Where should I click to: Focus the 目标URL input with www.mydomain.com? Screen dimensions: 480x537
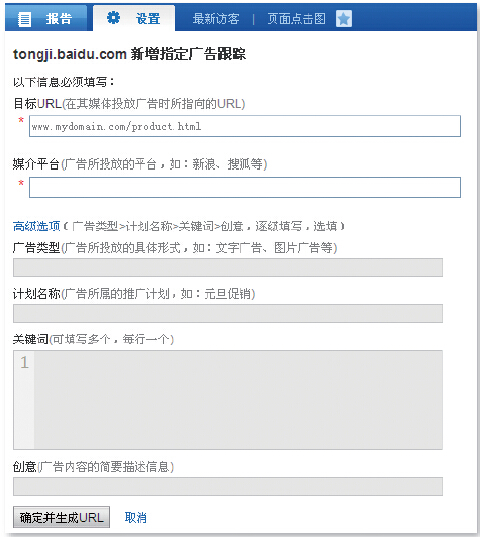click(245, 126)
